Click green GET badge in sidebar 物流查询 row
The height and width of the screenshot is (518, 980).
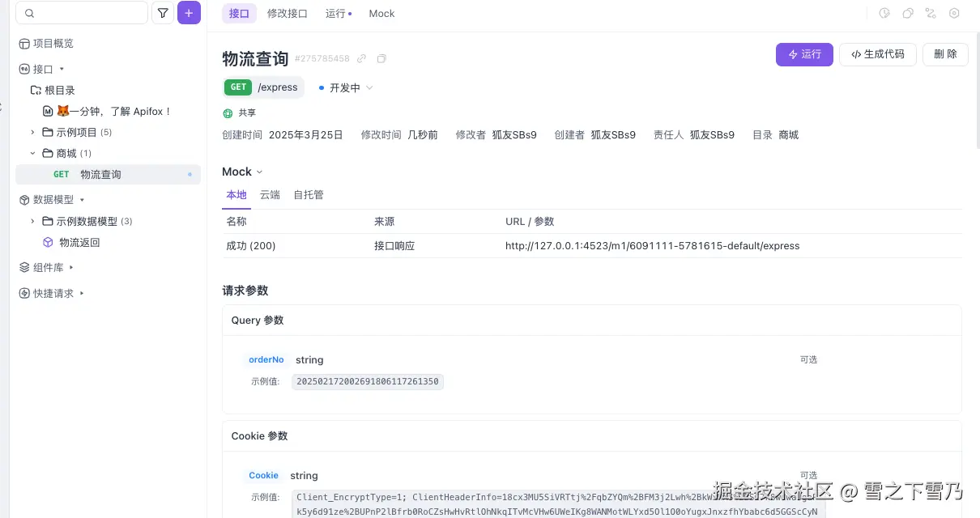62,174
